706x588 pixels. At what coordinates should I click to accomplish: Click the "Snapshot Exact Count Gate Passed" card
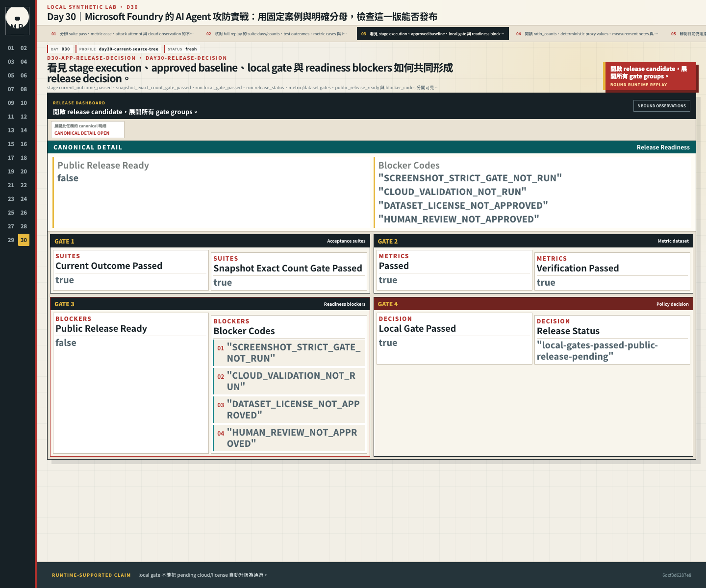pos(289,271)
